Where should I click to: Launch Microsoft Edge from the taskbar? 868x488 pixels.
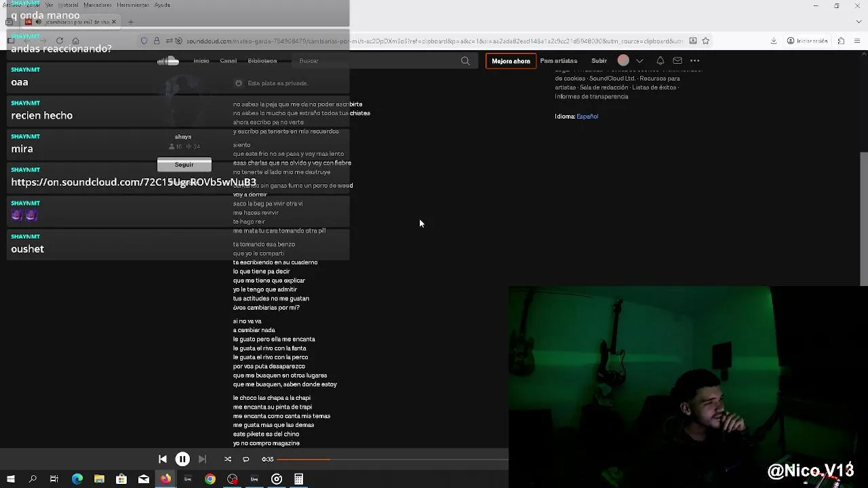(x=77, y=479)
